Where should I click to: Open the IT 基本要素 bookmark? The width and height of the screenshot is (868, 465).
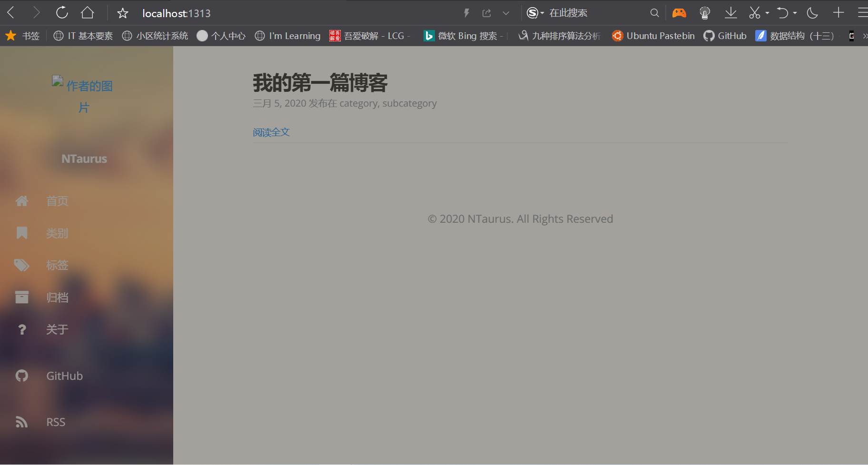pyautogui.click(x=83, y=36)
